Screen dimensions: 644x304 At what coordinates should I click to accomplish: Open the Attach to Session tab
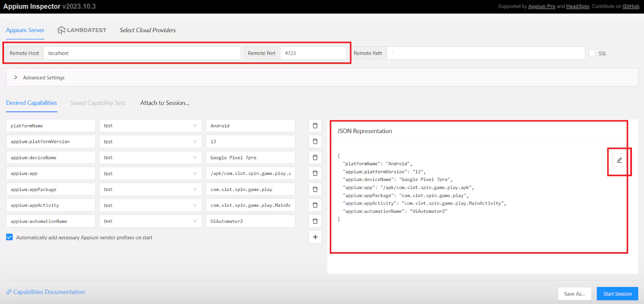point(165,103)
